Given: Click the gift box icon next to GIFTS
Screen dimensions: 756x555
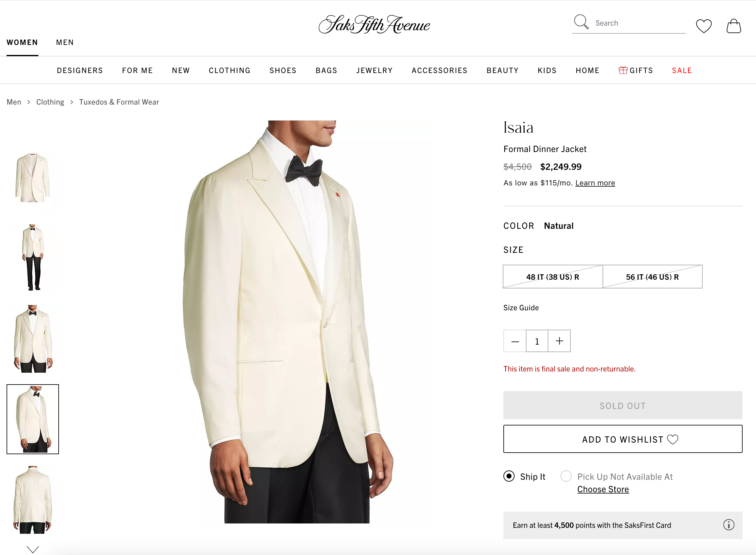Looking at the screenshot, I should point(623,70).
